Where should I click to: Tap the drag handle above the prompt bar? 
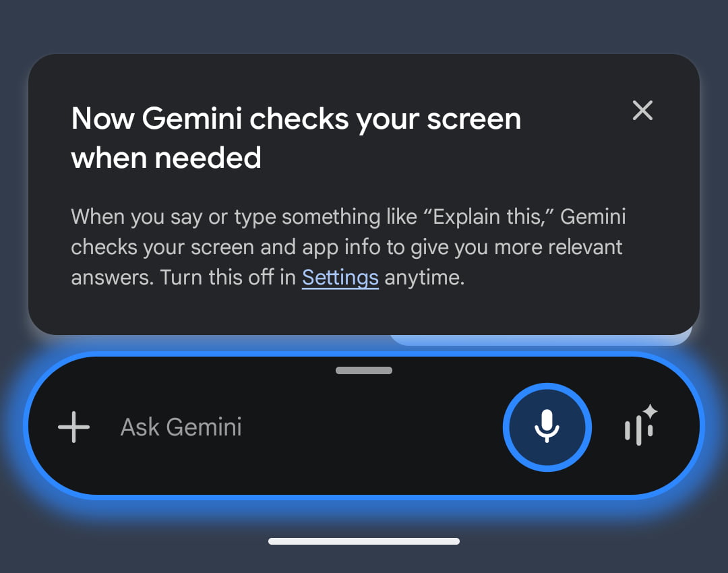pos(364,371)
